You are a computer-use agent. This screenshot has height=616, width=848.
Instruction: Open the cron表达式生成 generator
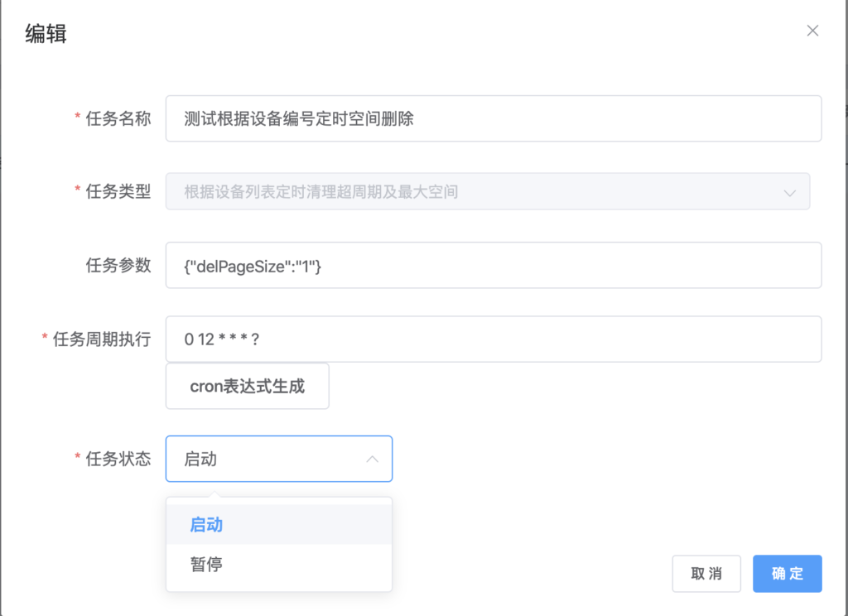coord(247,386)
